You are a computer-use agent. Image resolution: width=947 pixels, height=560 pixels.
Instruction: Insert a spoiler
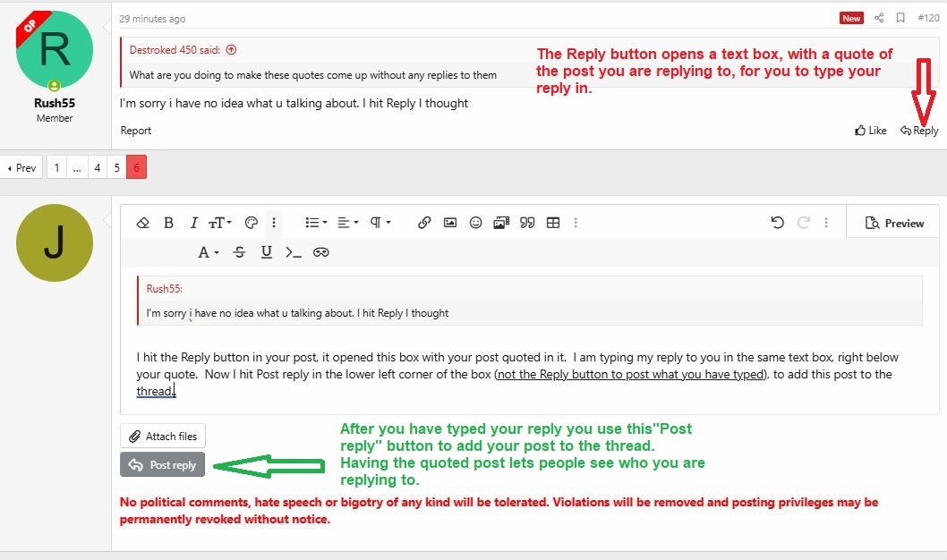(320, 252)
